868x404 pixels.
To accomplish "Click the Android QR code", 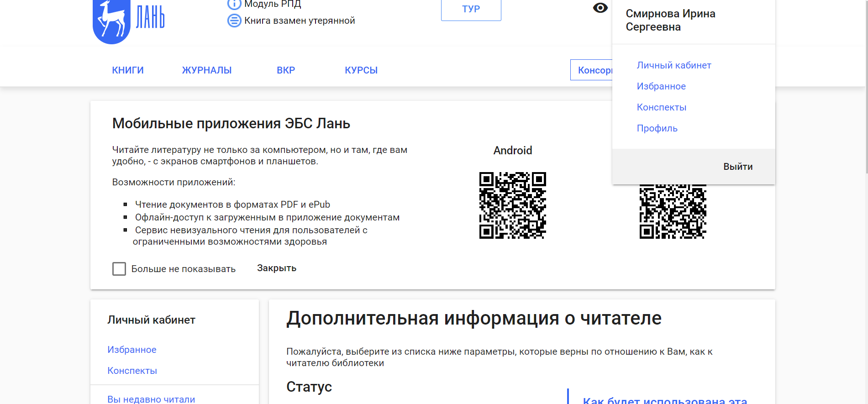I will click(512, 205).
